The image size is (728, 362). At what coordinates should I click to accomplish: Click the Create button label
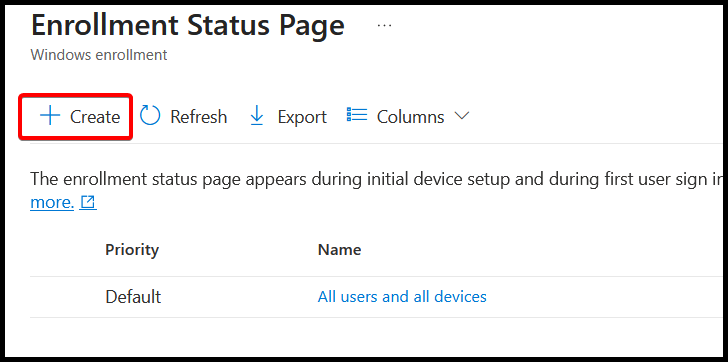[x=95, y=117]
